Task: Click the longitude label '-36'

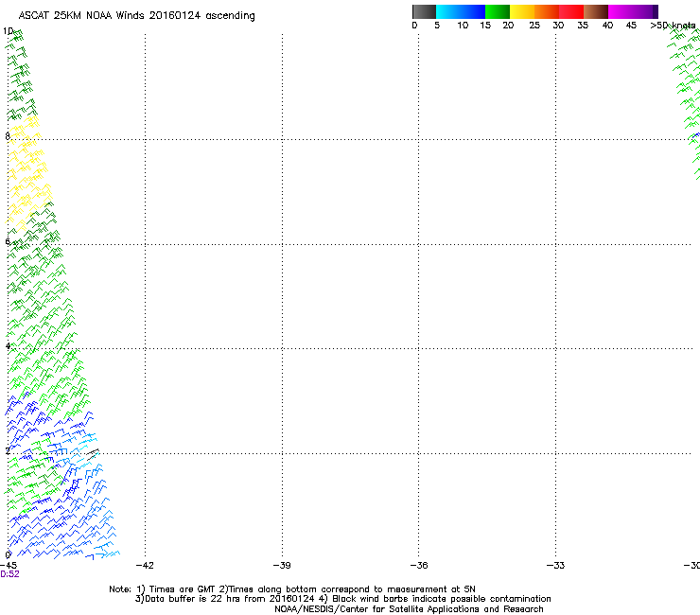Action: [x=419, y=566]
